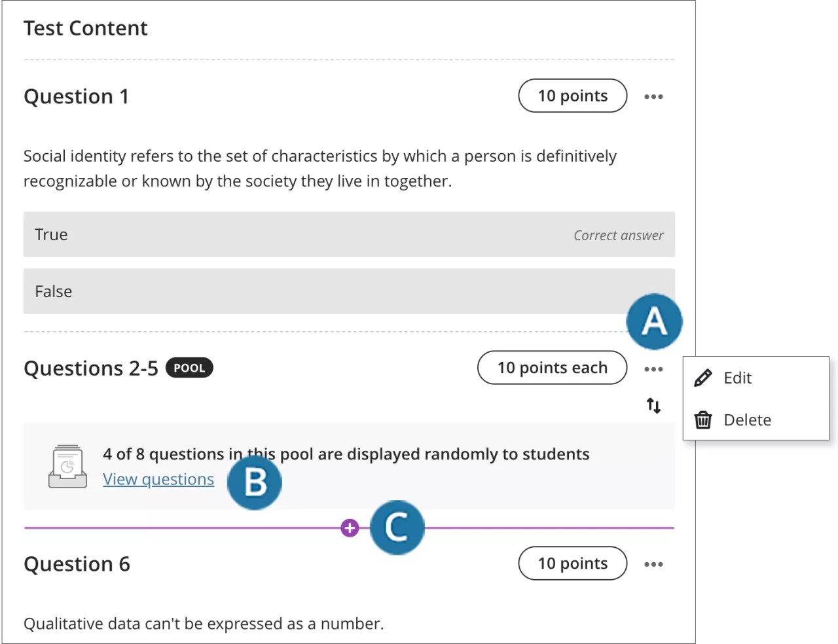Open the ellipsis menu for Question 6

point(653,563)
